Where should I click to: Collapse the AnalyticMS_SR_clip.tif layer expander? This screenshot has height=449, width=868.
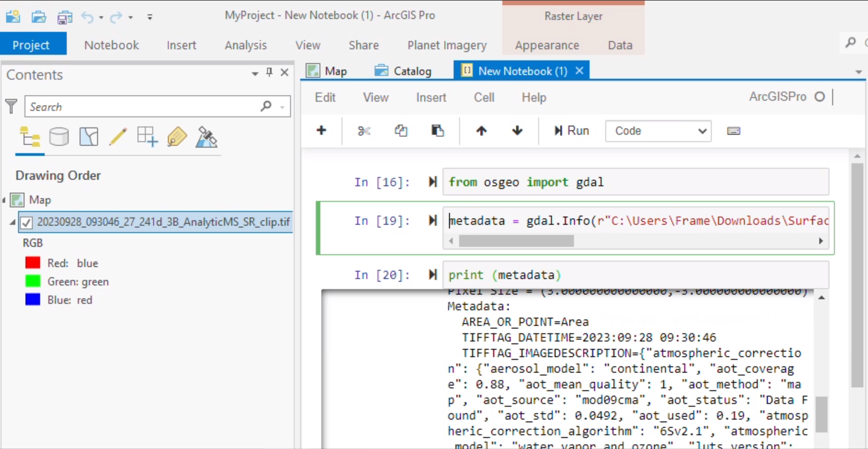[13, 222]
